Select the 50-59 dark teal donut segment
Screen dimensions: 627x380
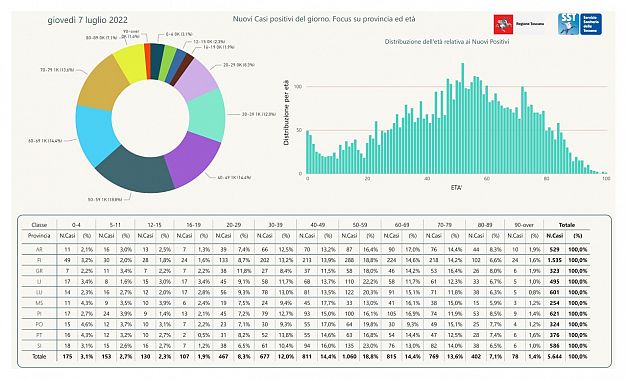click(x=135, y=171)
